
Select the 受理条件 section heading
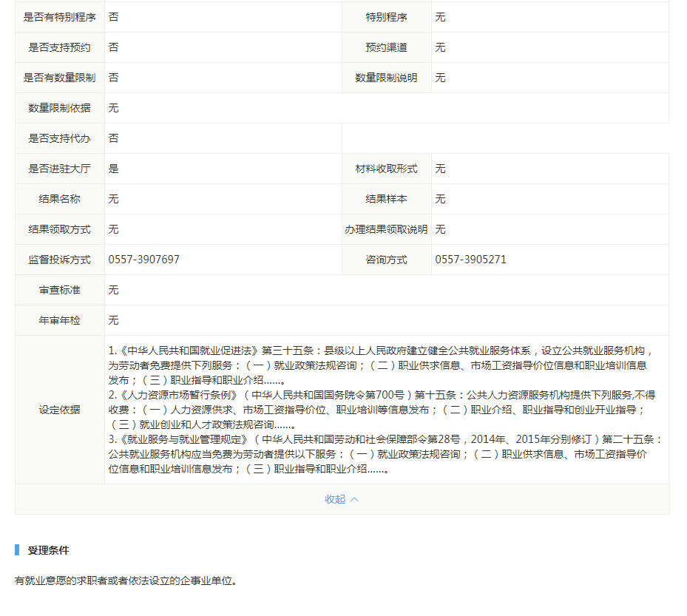(x=49, y=550)
